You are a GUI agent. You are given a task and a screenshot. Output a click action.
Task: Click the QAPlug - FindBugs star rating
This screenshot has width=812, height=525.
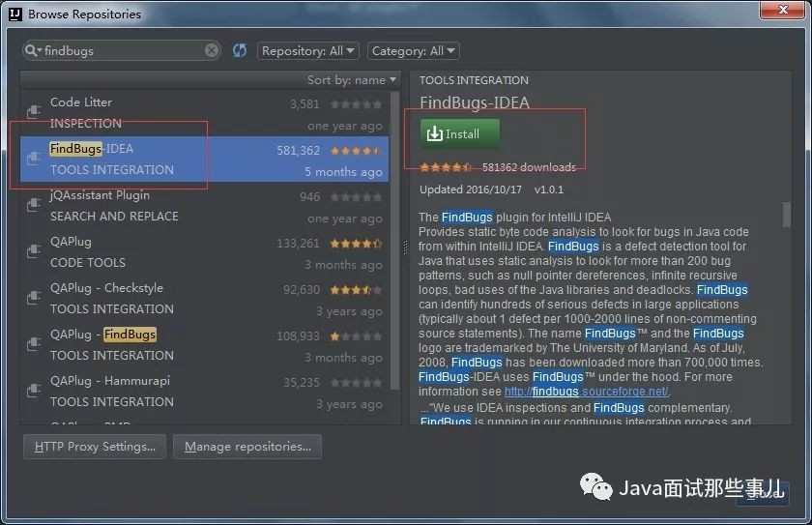tap(356, 336)
